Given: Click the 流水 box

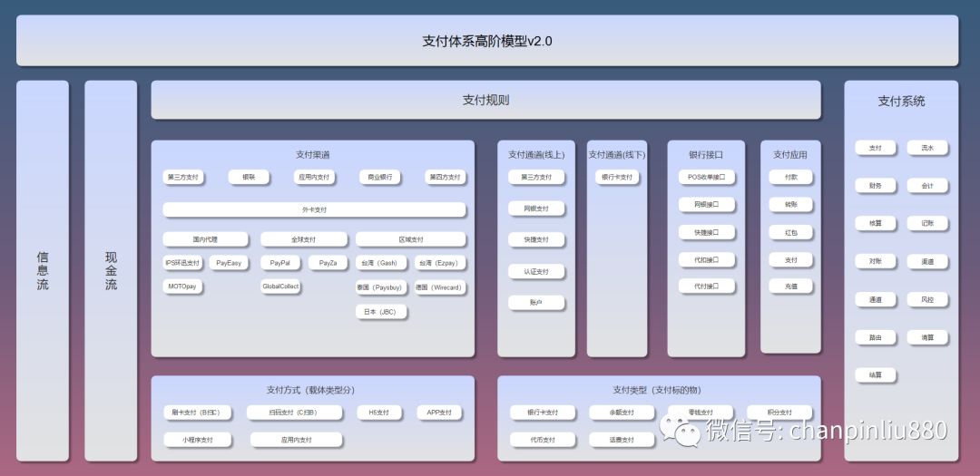Looking at the screenshot, I should point(927,148).
